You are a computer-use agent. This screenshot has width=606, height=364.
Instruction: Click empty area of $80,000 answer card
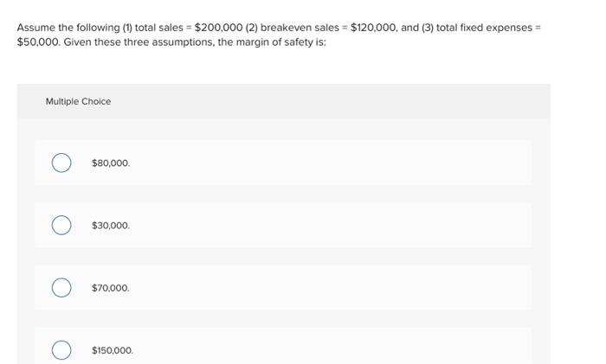point(328,163)
